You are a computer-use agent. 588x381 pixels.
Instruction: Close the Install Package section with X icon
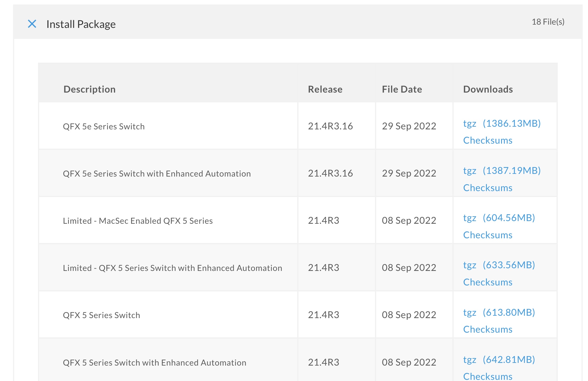coord(32,24)
